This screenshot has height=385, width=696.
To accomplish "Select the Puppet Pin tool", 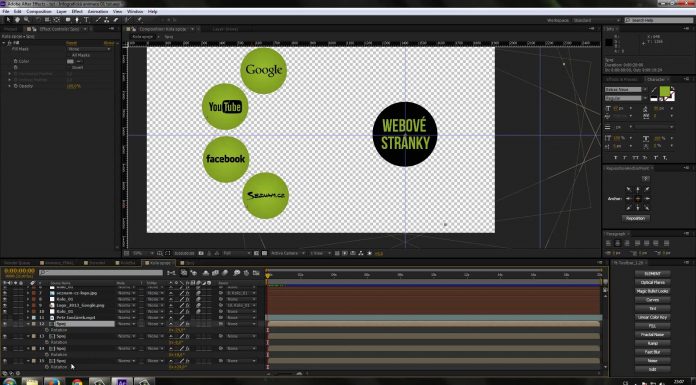I will tap(139, 20).
